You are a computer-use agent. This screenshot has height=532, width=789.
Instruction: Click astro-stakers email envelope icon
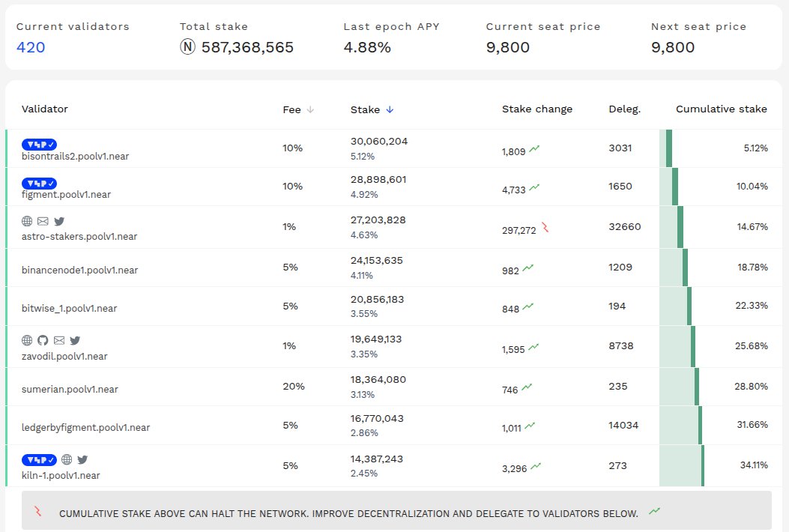[x=43, y=221]
